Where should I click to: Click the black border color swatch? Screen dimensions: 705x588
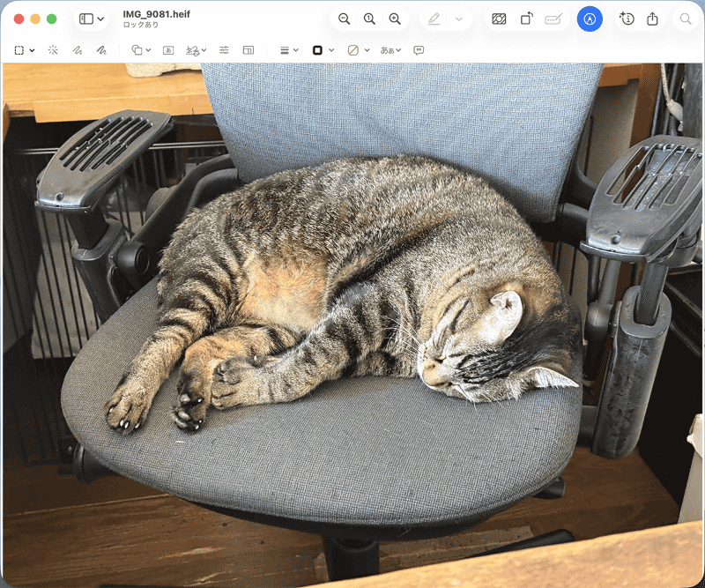[317, 50]
